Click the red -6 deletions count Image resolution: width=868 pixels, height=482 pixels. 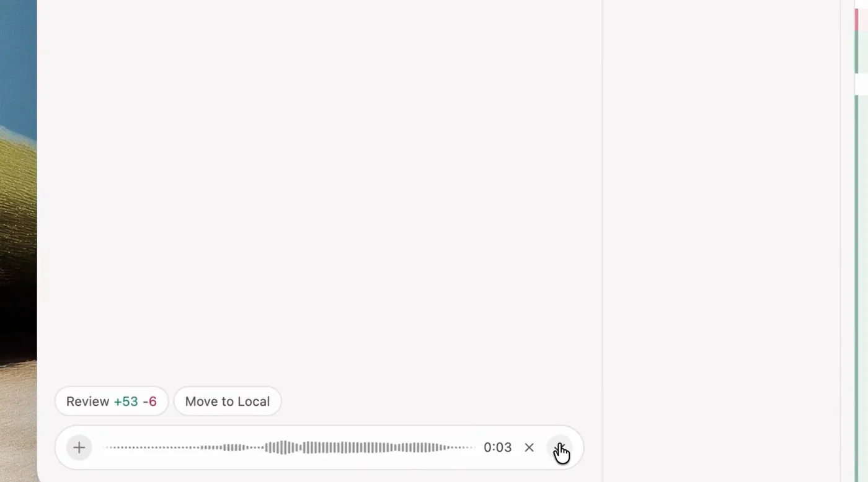(149, 401)
